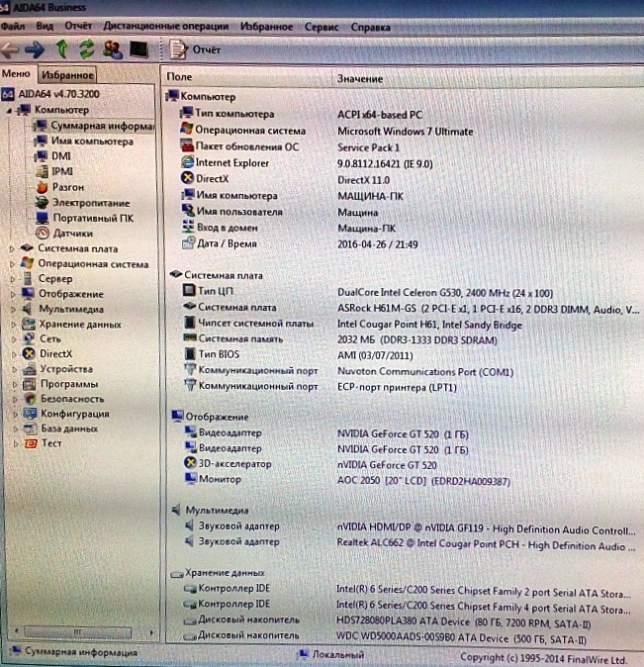Switch to the Избранное sidebar tab

click(x=67, y=75)
